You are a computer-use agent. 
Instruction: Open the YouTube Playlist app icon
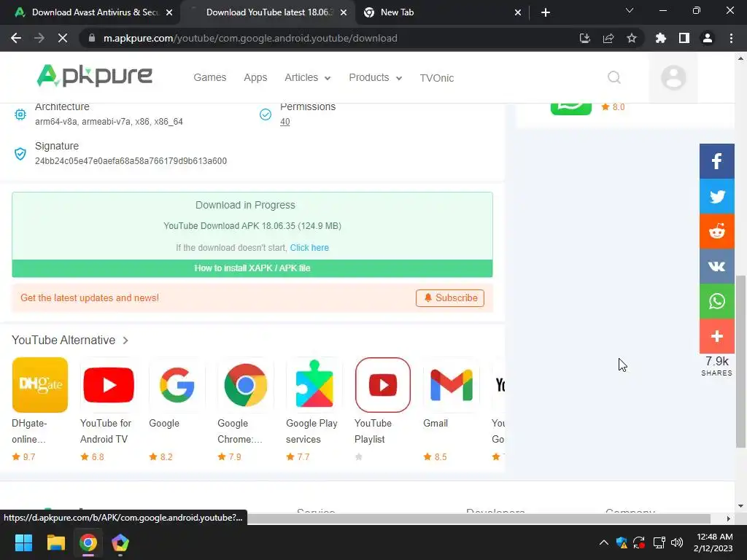382,385
